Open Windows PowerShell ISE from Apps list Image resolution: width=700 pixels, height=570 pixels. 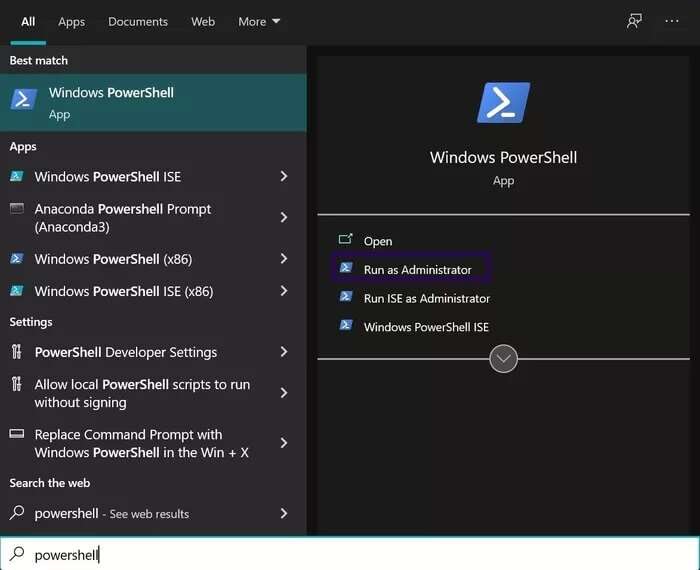pos(153,176)
